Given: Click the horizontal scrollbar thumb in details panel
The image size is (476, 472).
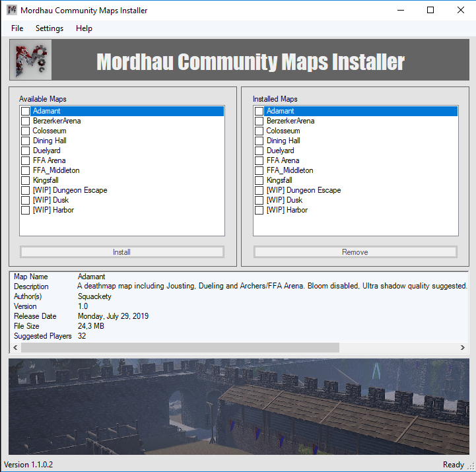Looking at the screenshot, I should click(x=180, y=347).
